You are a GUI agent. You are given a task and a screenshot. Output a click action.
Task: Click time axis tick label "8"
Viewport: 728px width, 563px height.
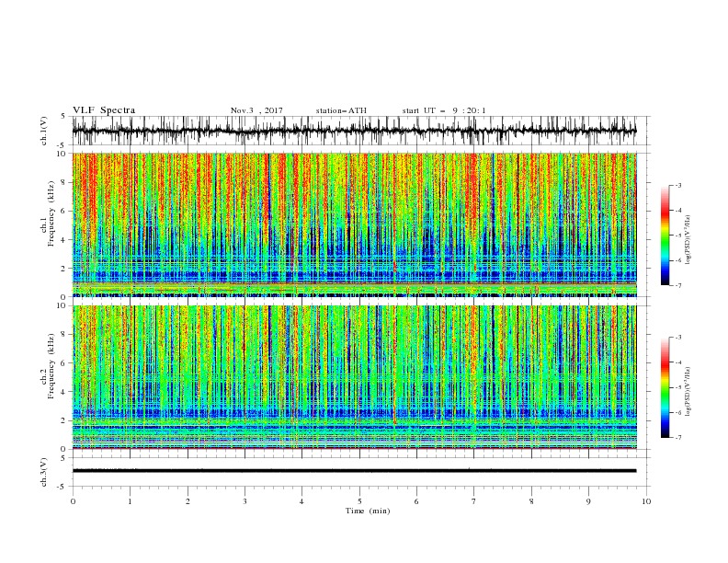pyautogui.click(x=531, y=501)
